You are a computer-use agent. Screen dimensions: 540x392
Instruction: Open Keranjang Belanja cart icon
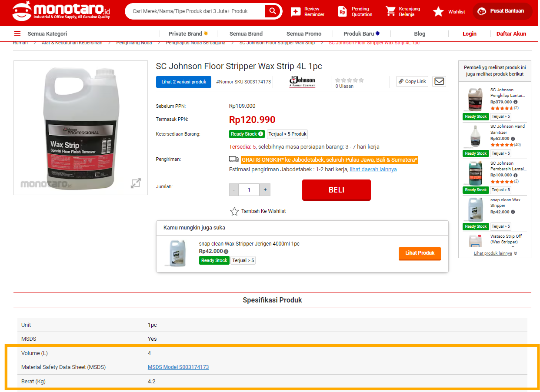tap(390, 11)
